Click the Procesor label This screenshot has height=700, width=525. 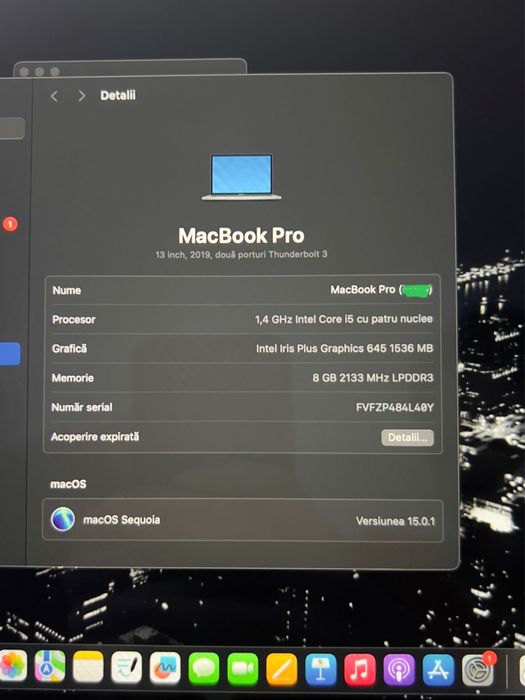tap(74, 320)
